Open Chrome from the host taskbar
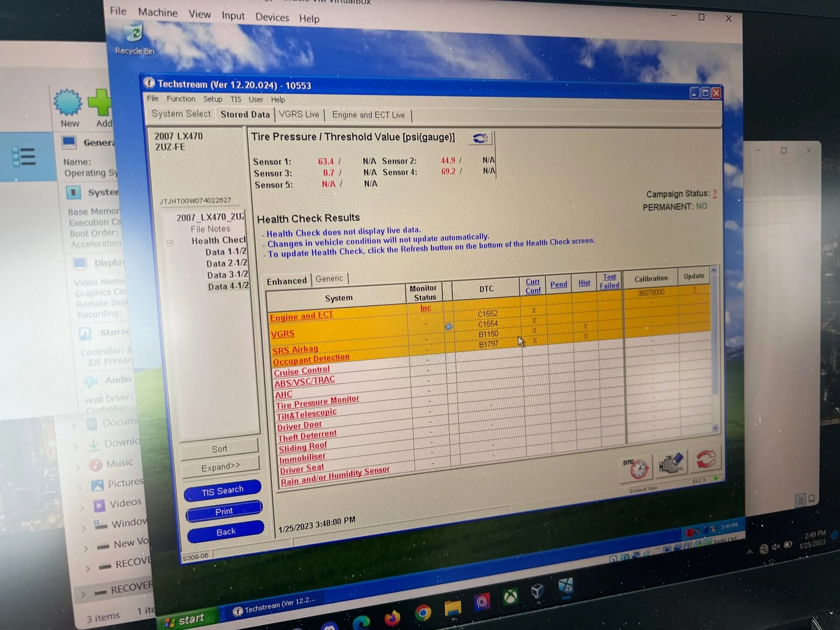 (422, 612)
